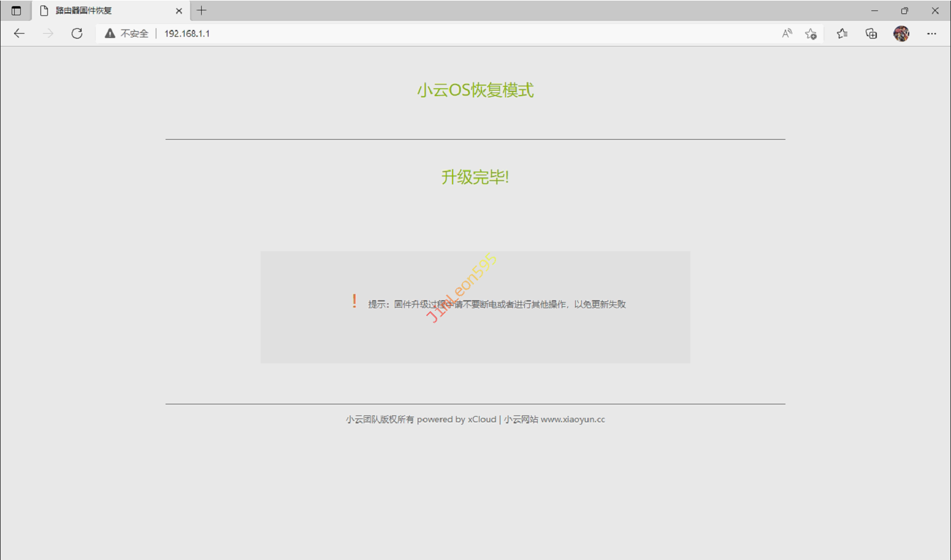Image resolution: width=951 pixels, height=560 pixels.
Task: Open the tab actions menu icon
Action: click(17, 10)
